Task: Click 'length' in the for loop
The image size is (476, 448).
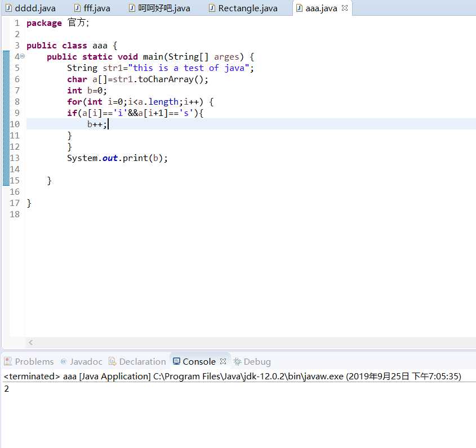Action: point(163,102)
